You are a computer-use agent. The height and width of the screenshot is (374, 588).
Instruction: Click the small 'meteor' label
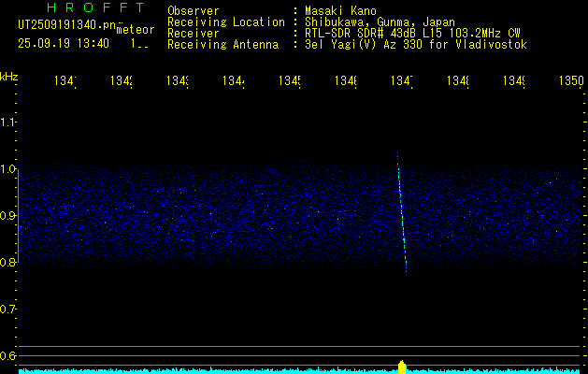(x=135, y=30)
